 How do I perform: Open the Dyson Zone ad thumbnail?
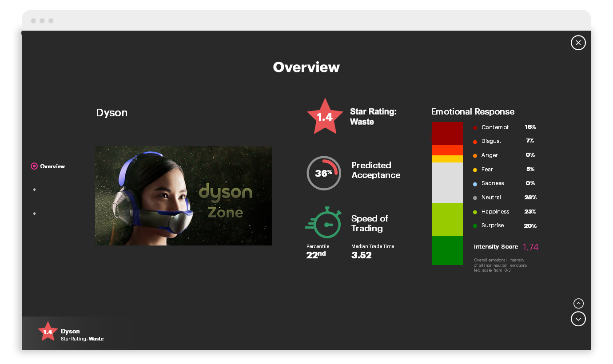point(183,196)
